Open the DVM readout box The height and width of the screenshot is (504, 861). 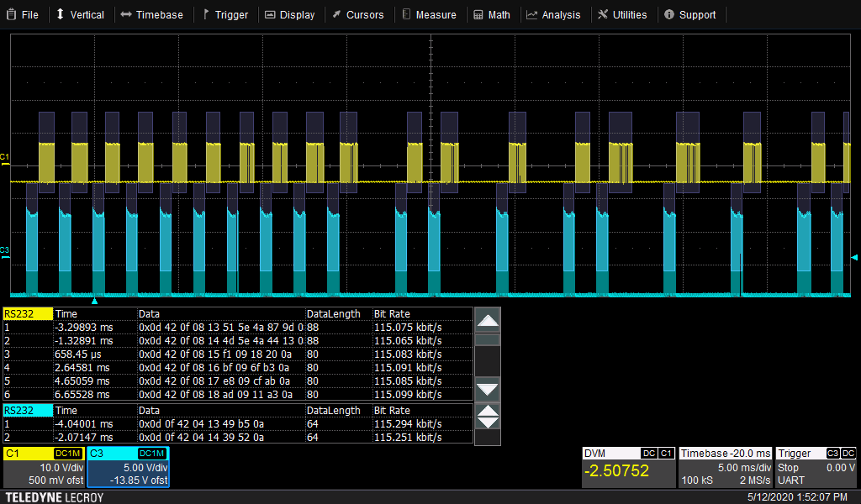click(629, 467)
